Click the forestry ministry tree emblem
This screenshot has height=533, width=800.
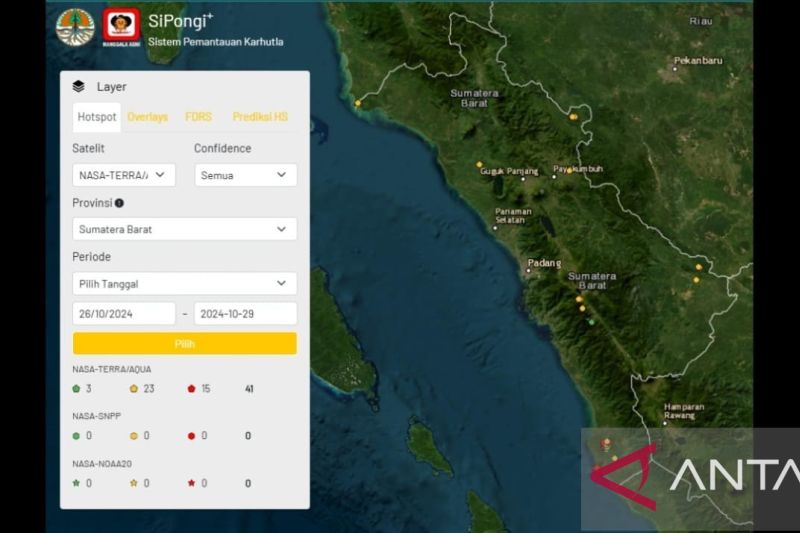76,28
